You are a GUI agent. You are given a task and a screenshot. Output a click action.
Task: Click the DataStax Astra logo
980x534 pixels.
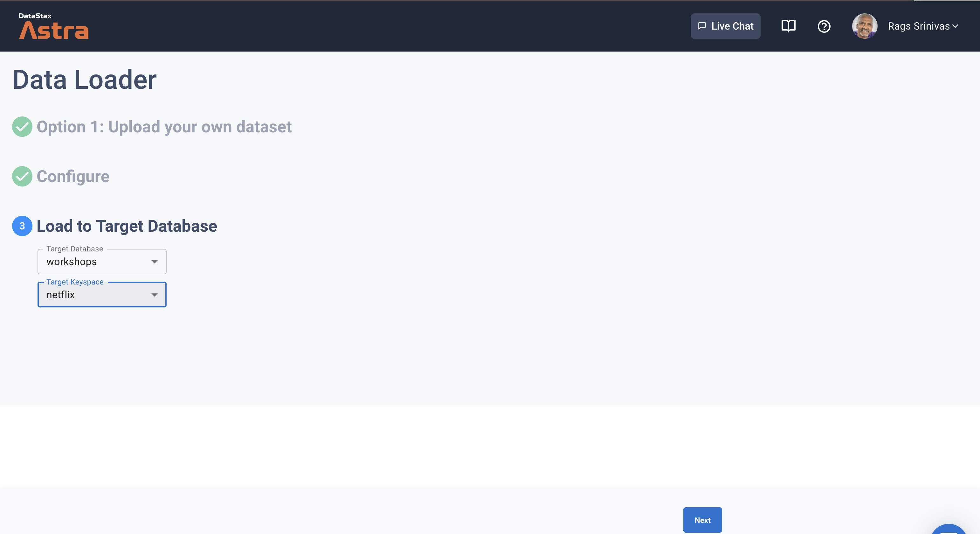54,26
